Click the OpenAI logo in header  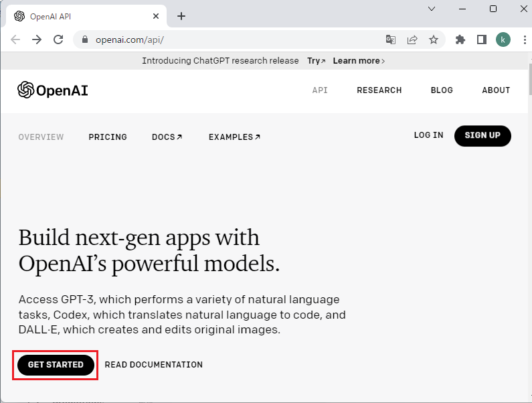pos(53,90)
